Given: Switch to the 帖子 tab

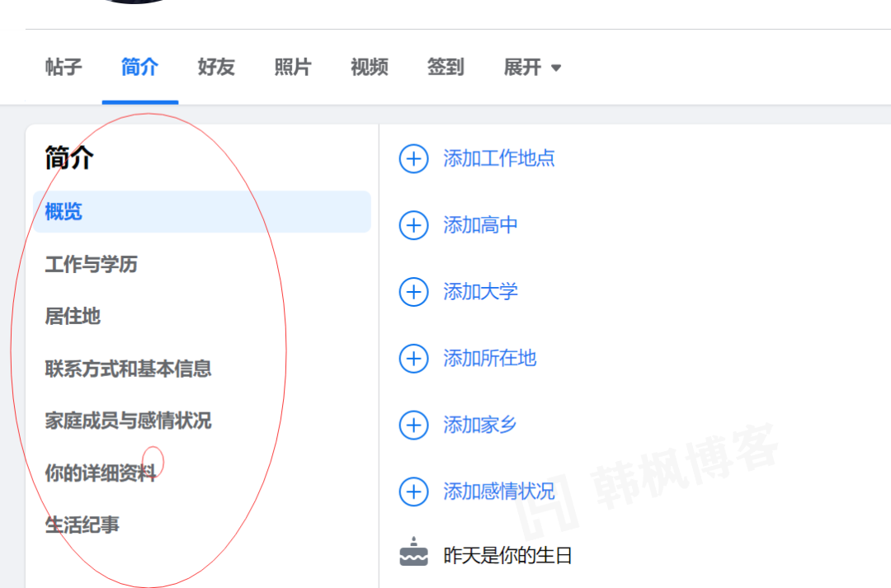Looking at the screenshot, I should pos(64,68).
